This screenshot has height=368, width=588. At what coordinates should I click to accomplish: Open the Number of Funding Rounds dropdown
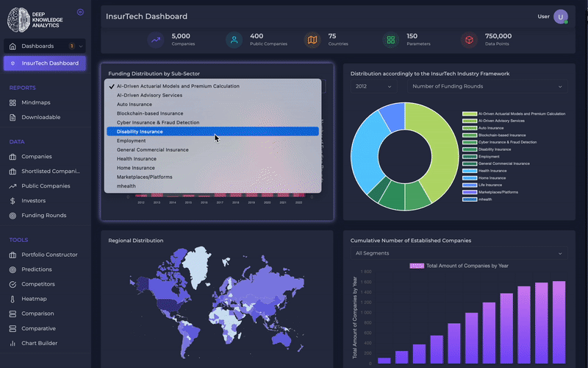pyautogui.click(x=487, y=86)
